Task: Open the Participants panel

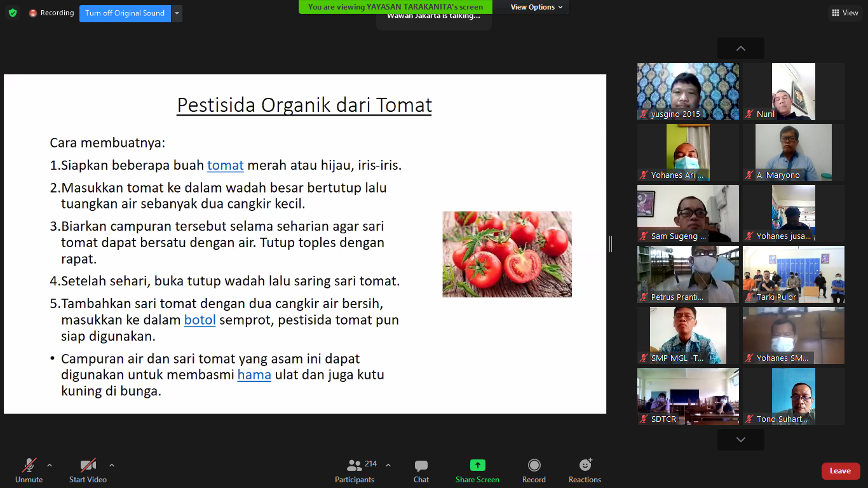Action: tap(355, 471)
